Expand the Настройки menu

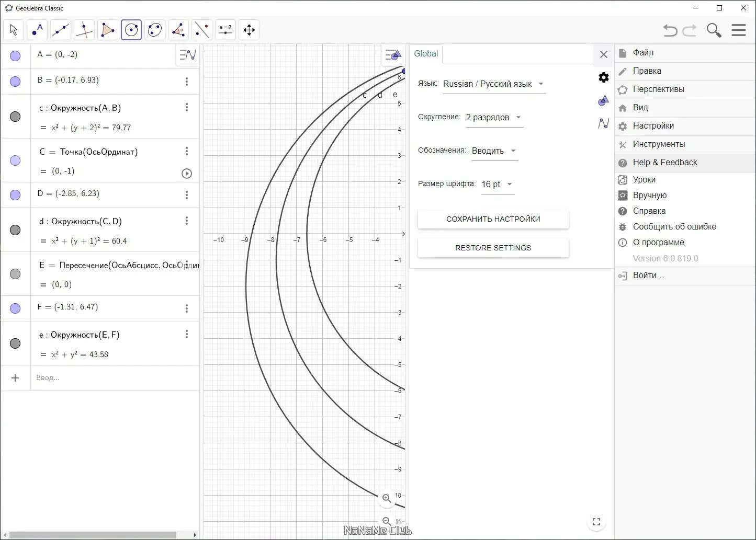pyautogui.click(x=685, y=126)
